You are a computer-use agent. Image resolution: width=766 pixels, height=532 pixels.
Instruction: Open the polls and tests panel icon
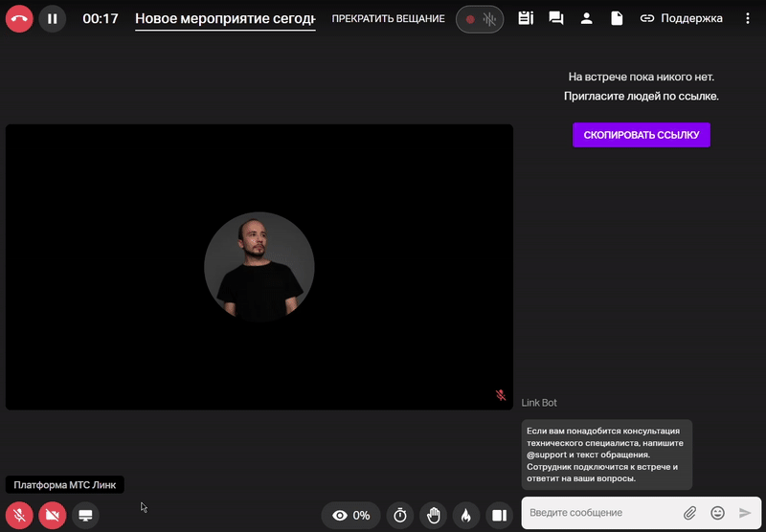[x=525, y=18]
